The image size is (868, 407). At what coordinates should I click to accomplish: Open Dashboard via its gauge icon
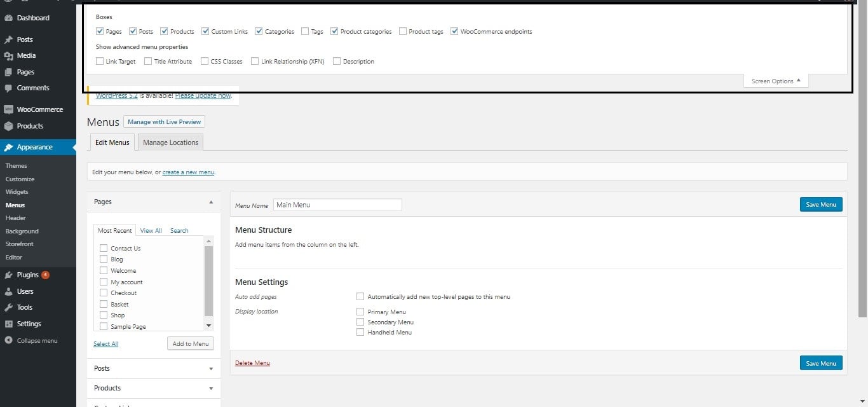click(x=8, y=18)
